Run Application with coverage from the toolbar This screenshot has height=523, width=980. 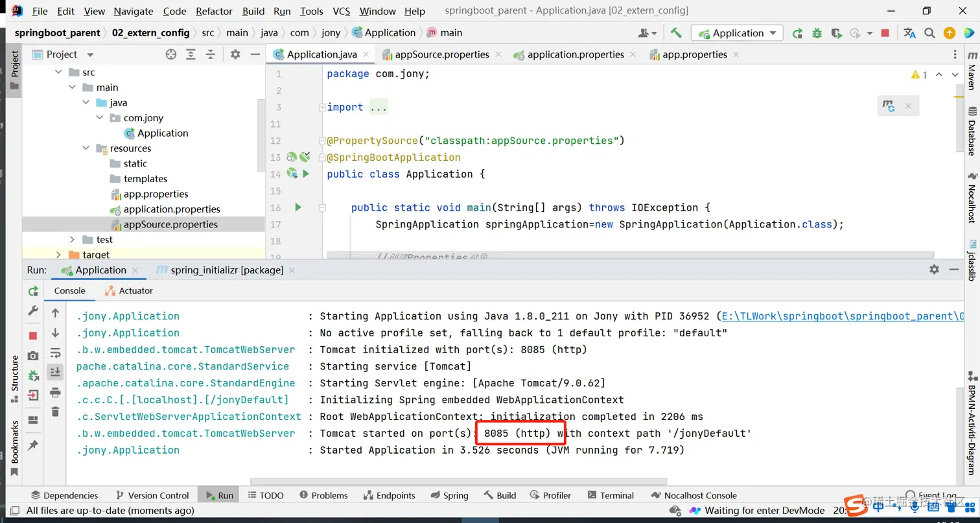(x=836, y=33)
